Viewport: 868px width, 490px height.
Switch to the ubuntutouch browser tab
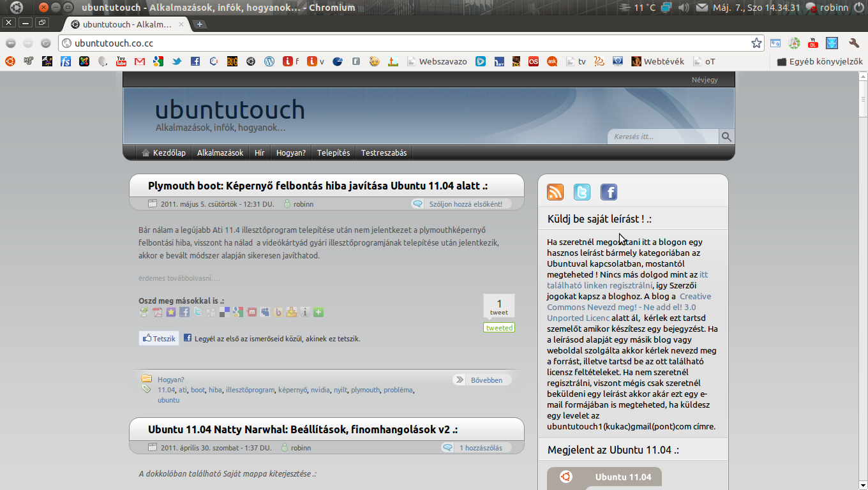coord(128,24)
